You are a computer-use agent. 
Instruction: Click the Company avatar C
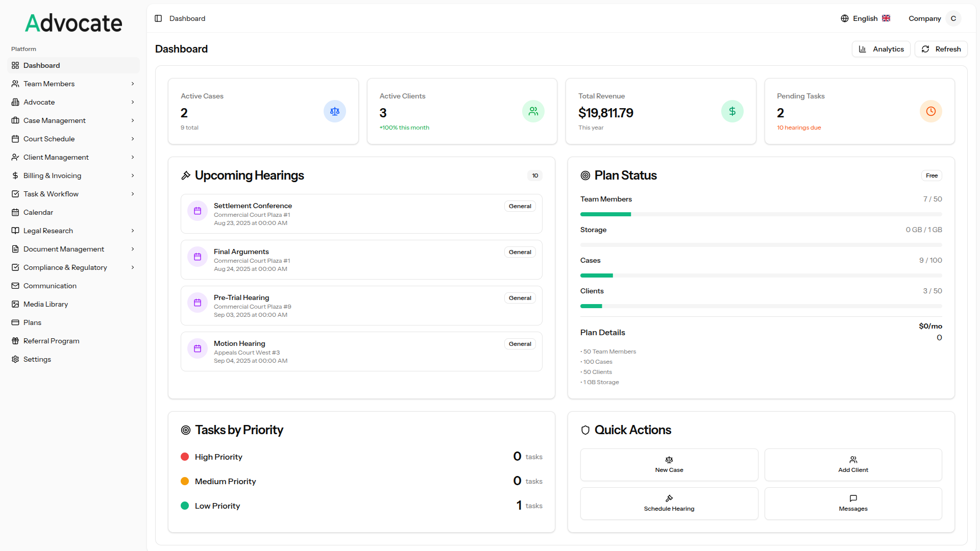tap(953, 18)
